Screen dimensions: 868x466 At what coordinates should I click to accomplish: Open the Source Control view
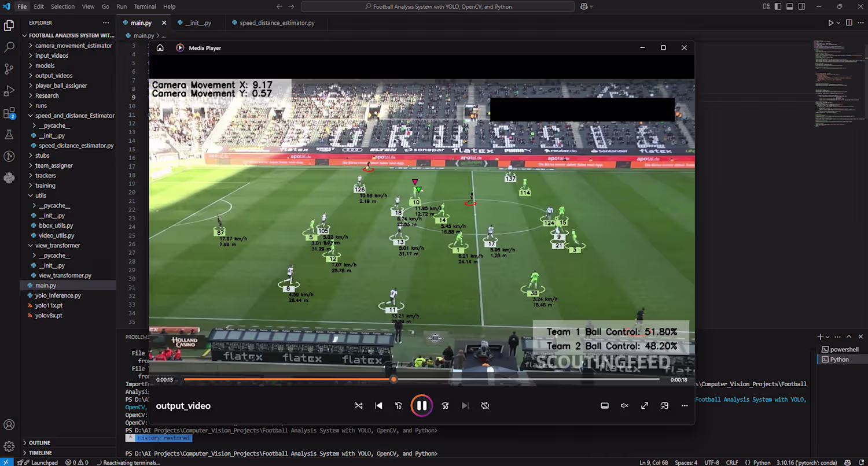(x=9, y=69)
